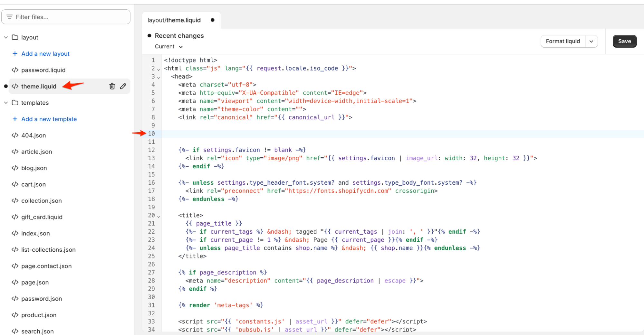The width and height of the screenshot is (644, 335).
Task: Click the filter icon in the search box
Action: tap(10, 17)
